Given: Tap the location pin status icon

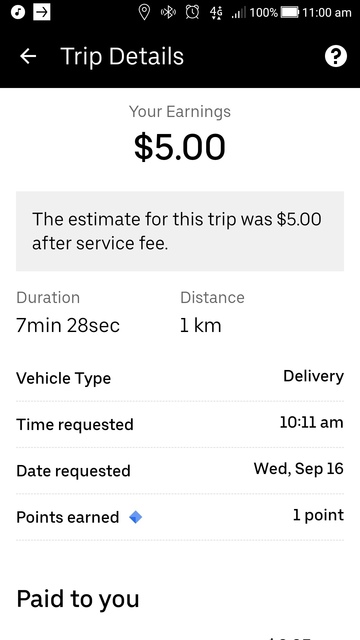Looking at the screenshot, I should pyautogui.click(x=144, y=13).
